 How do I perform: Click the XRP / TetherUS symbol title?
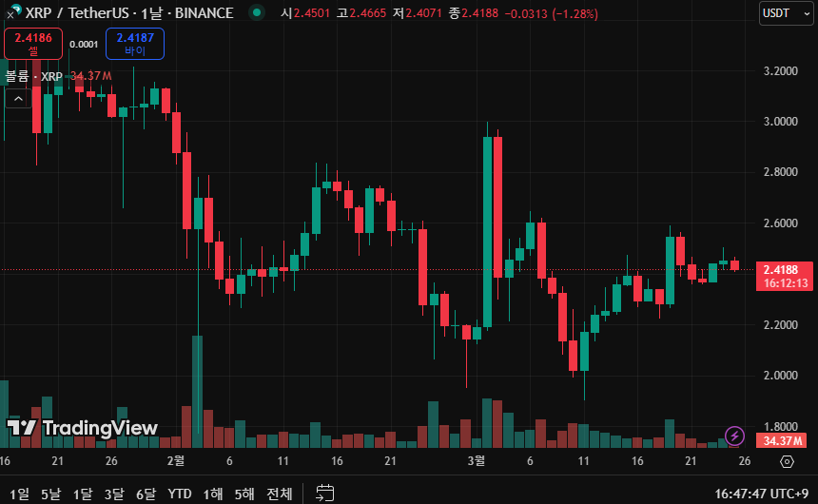tap(78, 13)
